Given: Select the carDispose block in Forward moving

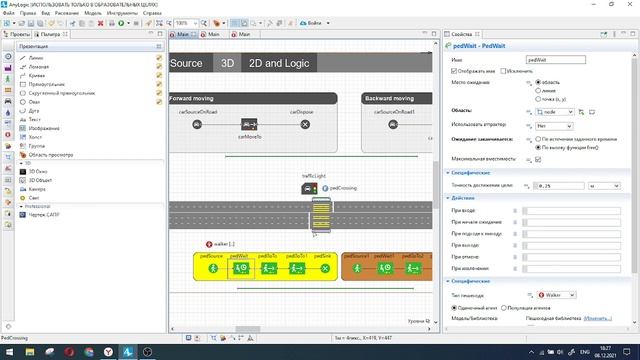Looking at the screenshot, I should (305, 124).
